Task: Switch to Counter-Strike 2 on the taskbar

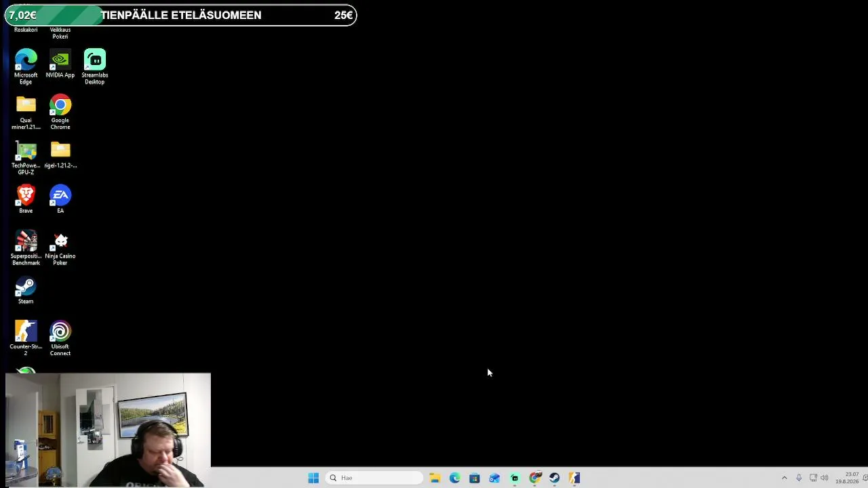Action: click(x=575, y=478)
